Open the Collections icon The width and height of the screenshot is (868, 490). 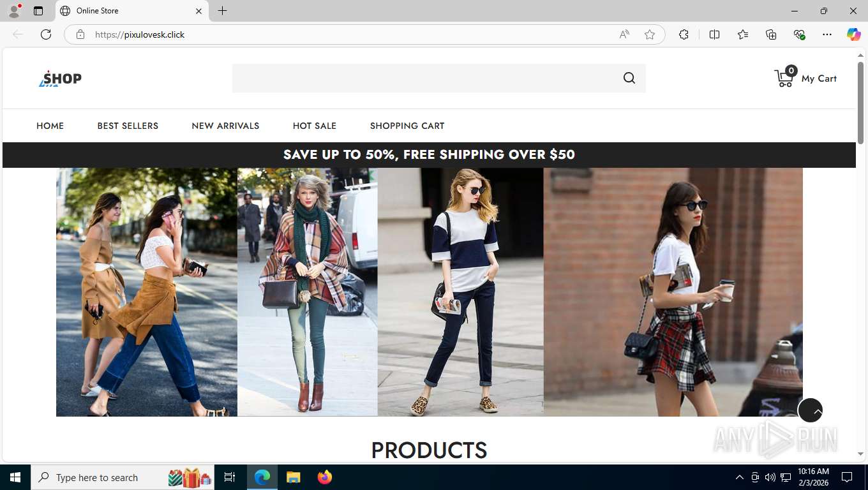[x=771, y=34]
